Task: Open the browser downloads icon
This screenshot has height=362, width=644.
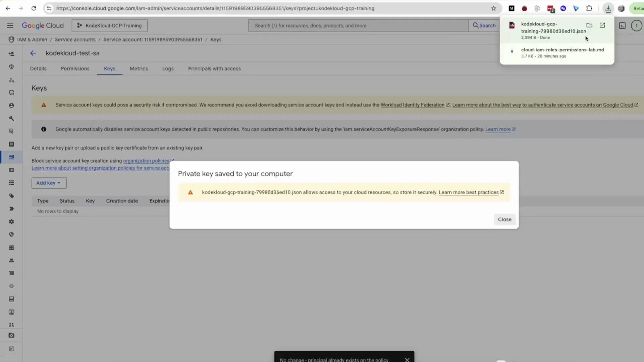Action: 608,8
